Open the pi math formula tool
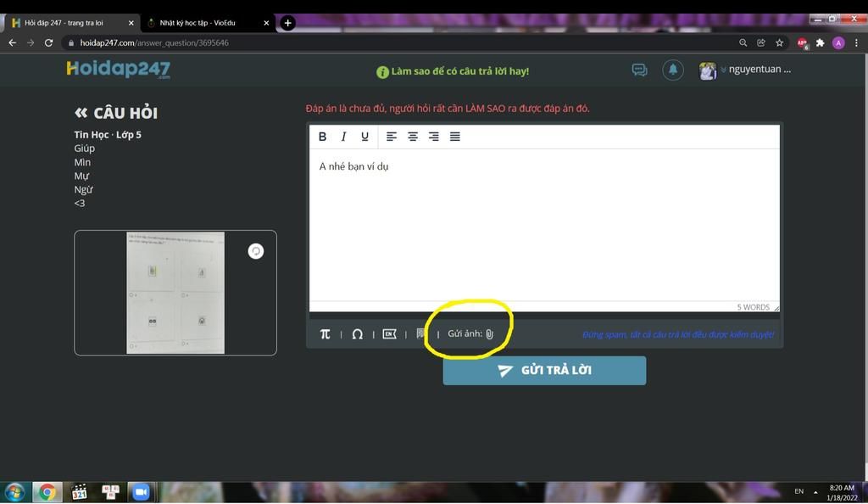The image size is (868, 504). pyautogui.click(x=325, y=334)
